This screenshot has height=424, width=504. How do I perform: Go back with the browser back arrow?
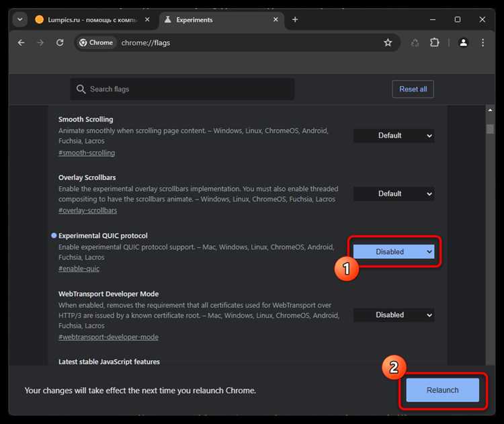tap(22, 43)
